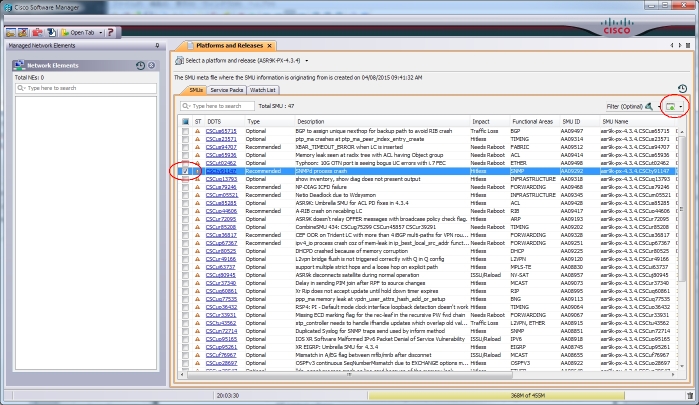Expand the Filter (Optional) dropdown arrow
Image resolution: width=699 pixels, height=405 pixels.
pos(659,107)
